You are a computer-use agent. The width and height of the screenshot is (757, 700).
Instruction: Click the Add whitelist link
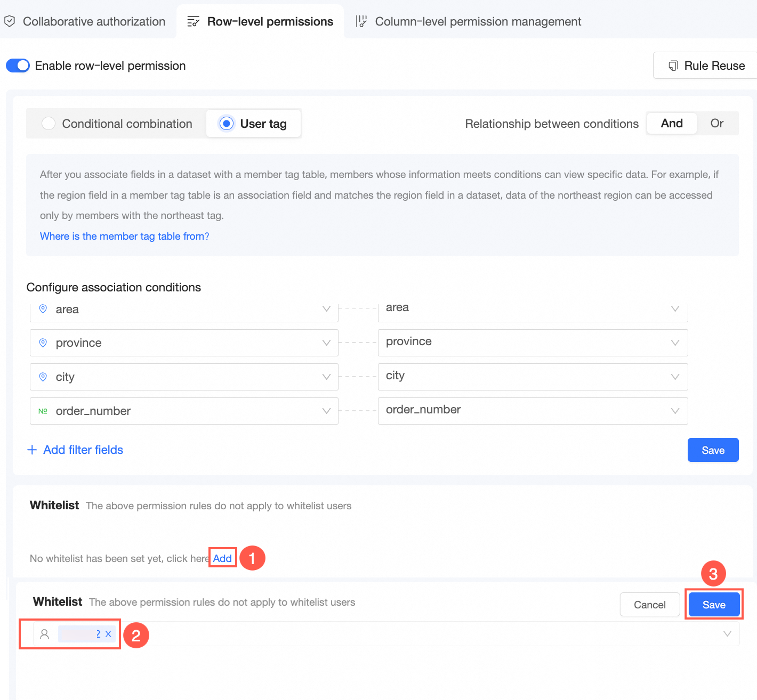(222, 558)
